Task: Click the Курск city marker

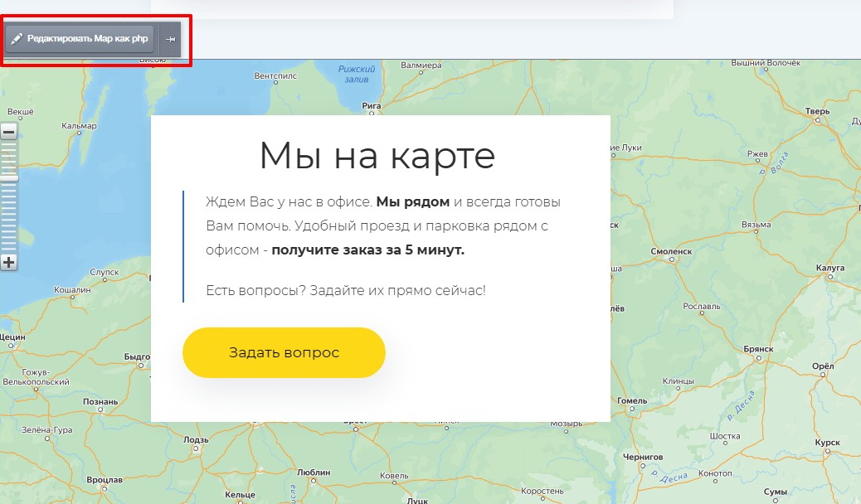Action: tap(827, 453)
